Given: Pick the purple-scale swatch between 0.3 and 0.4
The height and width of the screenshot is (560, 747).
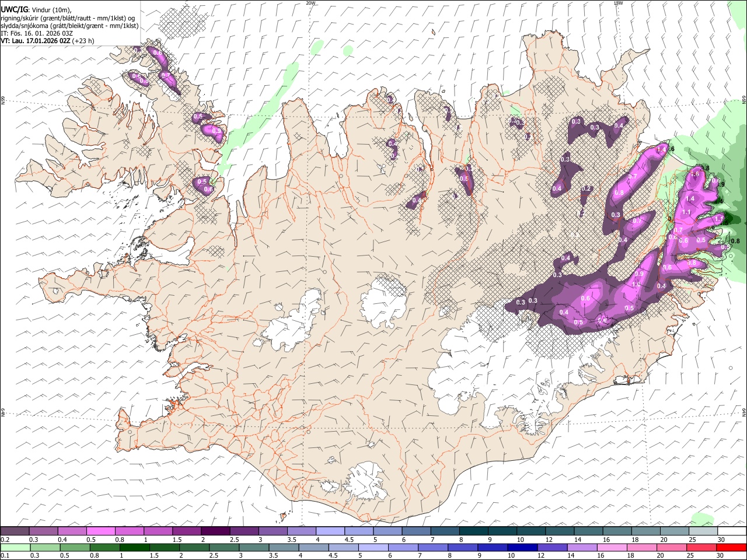Looking at the screenshot, I should click(43, 531).
